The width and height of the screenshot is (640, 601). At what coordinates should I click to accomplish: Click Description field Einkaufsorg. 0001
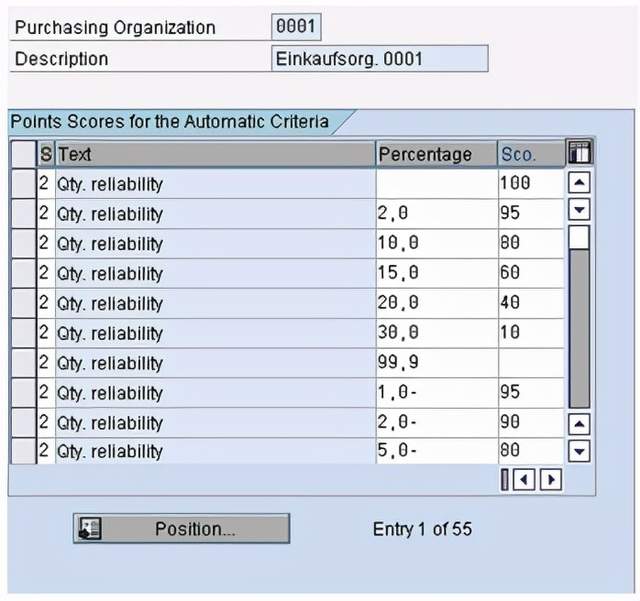(379, 59)
